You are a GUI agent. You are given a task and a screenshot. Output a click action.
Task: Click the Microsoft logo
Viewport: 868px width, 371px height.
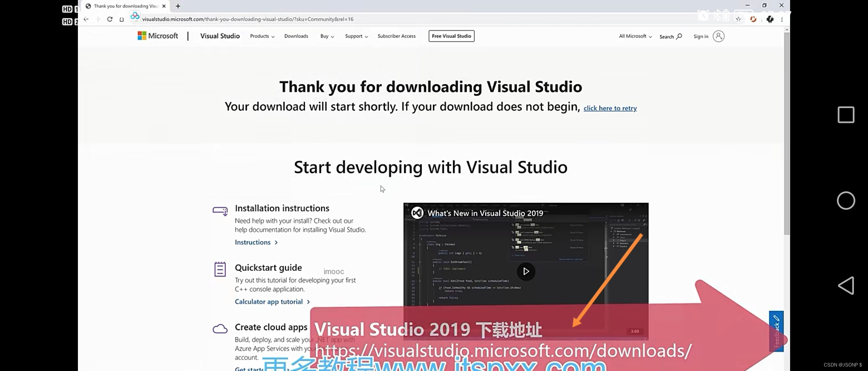coord(158,36)
